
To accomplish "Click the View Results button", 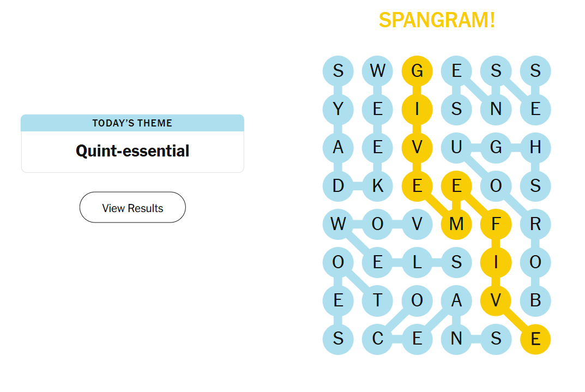I will (x=132, y=208).
